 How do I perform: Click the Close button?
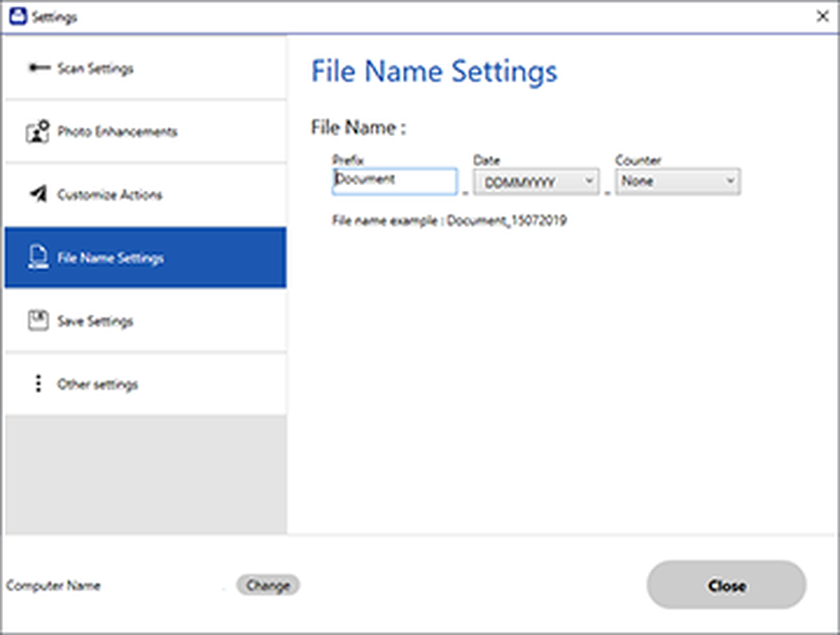726,585
